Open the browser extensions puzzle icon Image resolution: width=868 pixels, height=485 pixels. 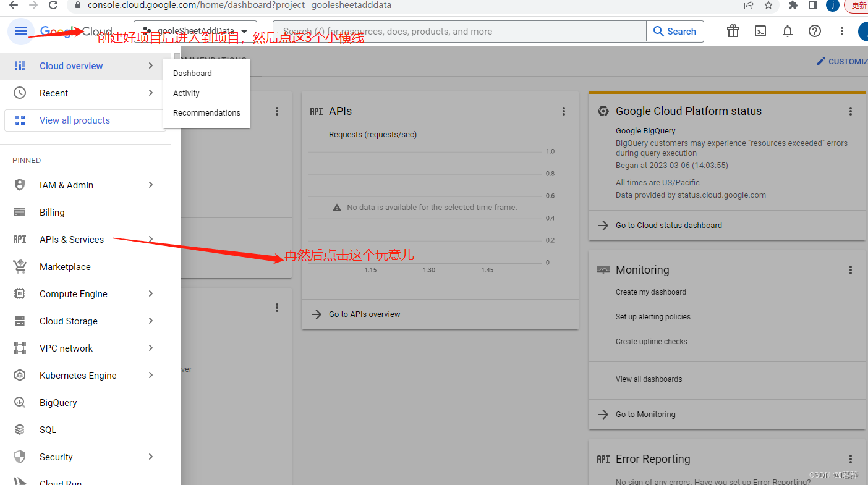pyautogui.click(x=793, y=5)
